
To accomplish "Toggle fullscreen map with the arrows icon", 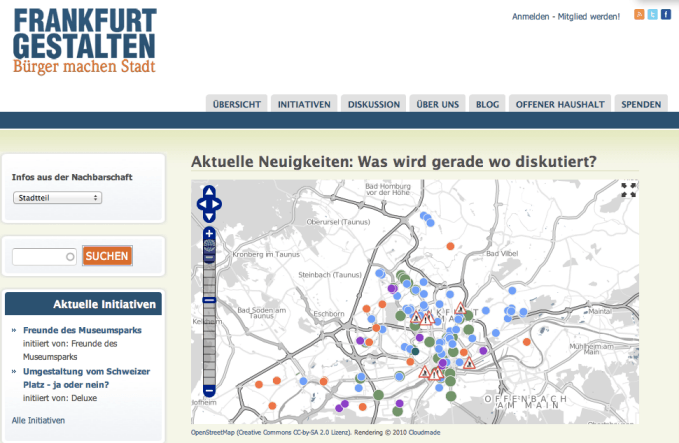I will [629, 190].
